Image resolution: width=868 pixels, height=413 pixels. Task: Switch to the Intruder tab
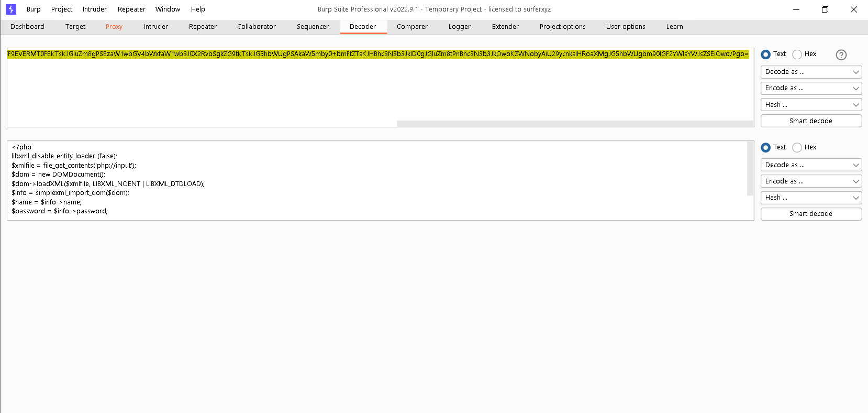coord(156,27)
